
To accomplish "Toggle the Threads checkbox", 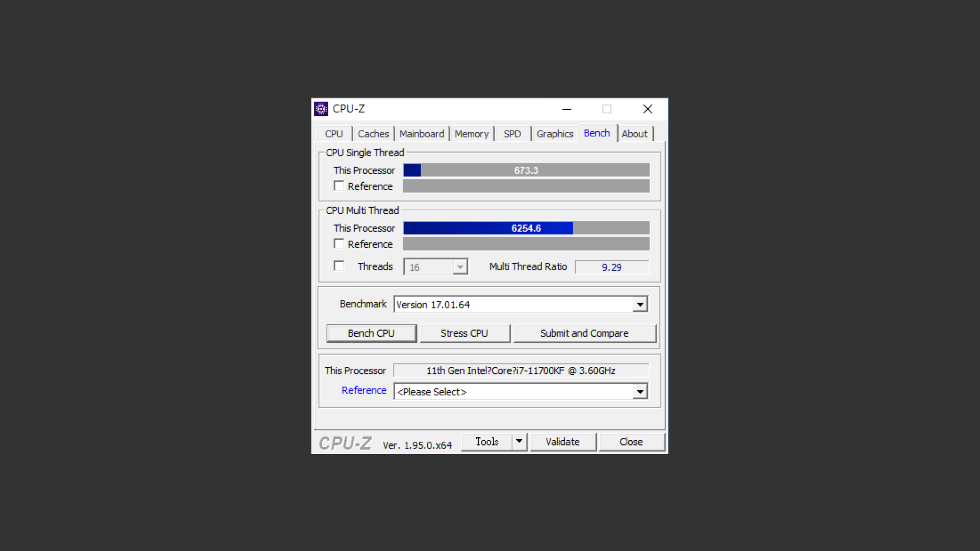I will coord(339,266).
